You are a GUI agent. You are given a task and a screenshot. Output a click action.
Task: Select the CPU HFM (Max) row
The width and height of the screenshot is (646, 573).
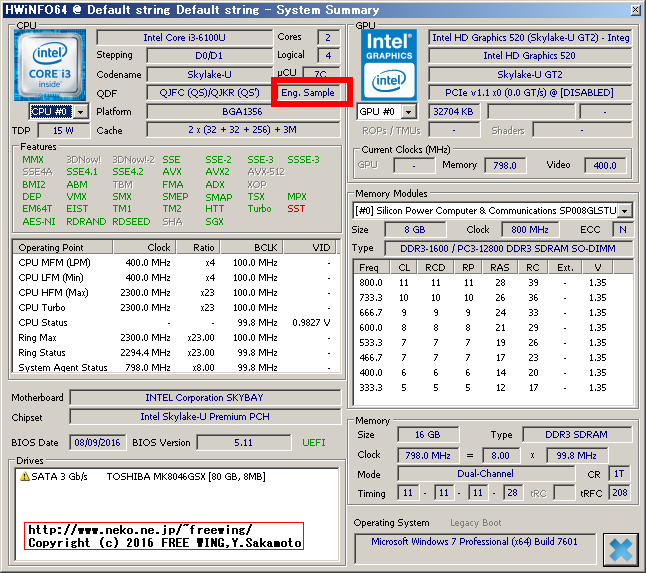[176, 293]
